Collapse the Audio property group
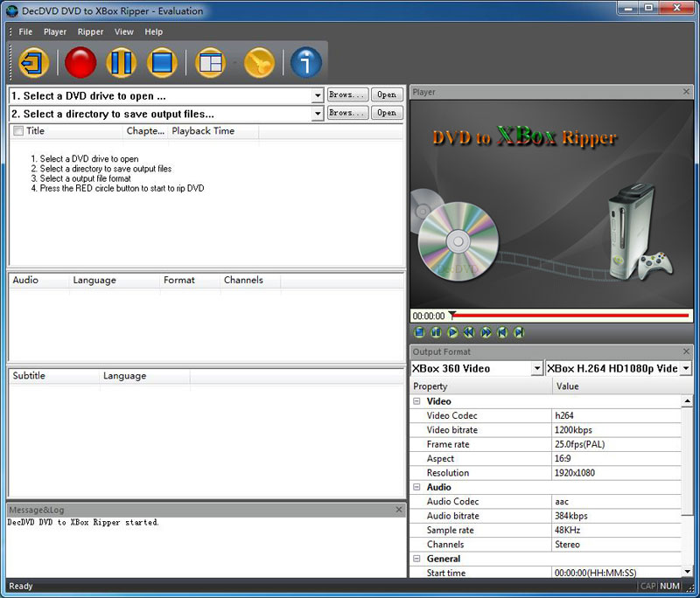 point(417,487)
